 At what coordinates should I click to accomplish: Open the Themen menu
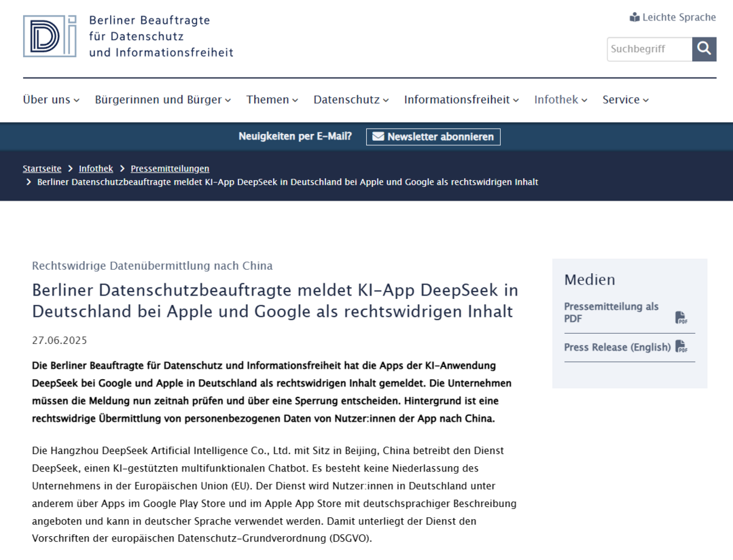pyautogui.click(x=272, y=100)
